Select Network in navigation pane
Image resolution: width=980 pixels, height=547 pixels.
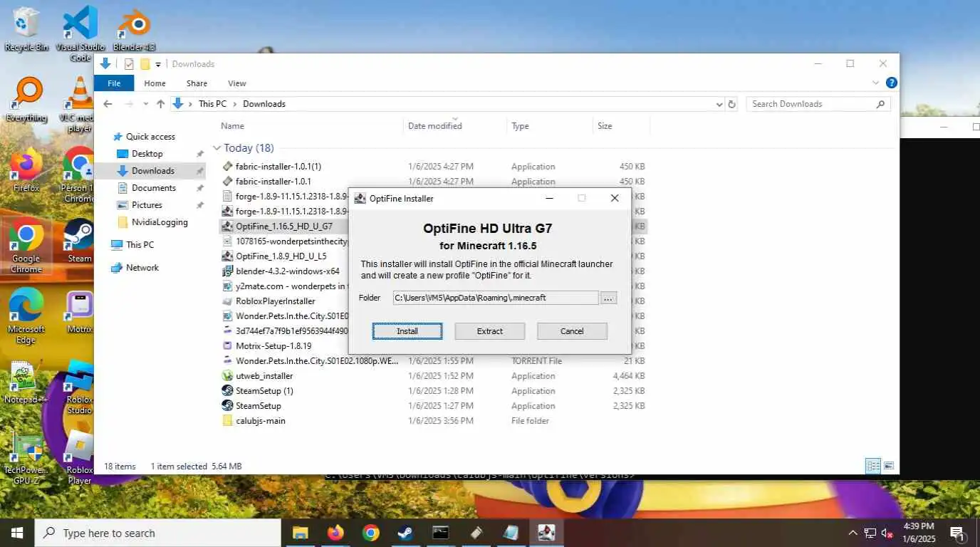pos(142,268)
